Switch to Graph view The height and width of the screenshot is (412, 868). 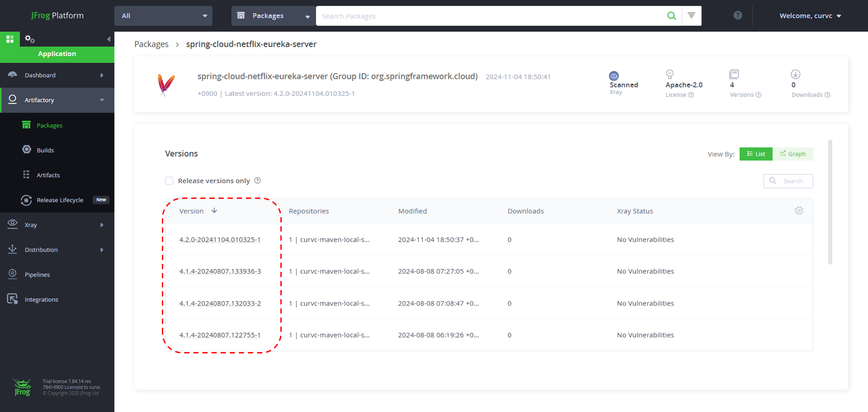click(x=792, y=154)
